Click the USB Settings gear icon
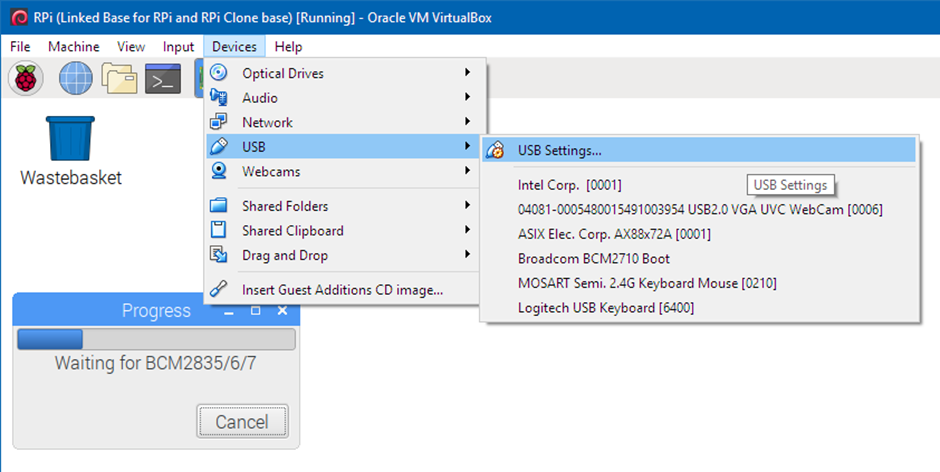Image resolution: width=940 pixels, height=472 pixels. (x=495, y=151)
